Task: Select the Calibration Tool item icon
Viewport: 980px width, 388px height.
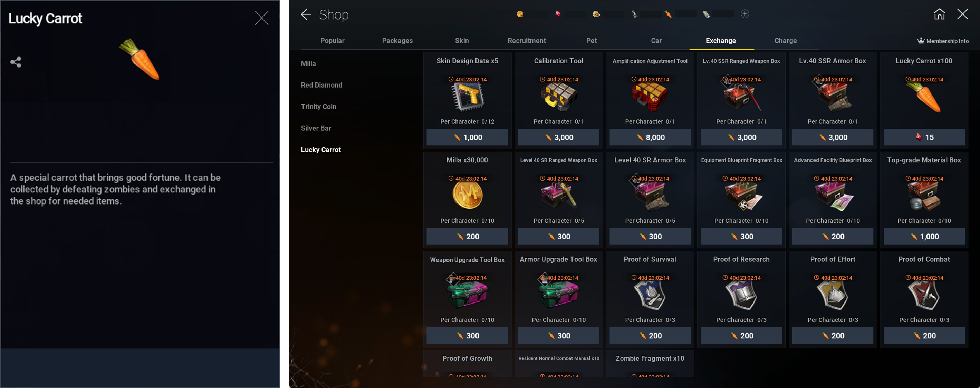Action: (558, 97)
